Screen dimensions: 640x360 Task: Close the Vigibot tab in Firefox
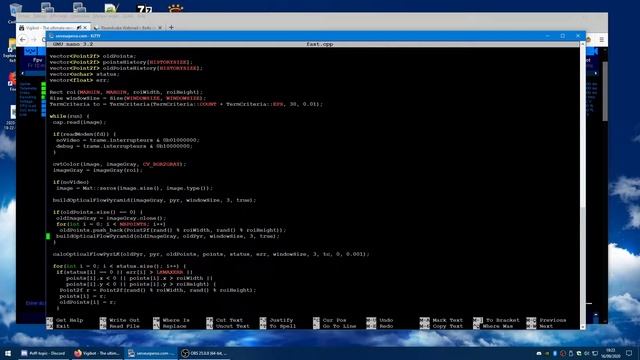click(x=85, y=28)
